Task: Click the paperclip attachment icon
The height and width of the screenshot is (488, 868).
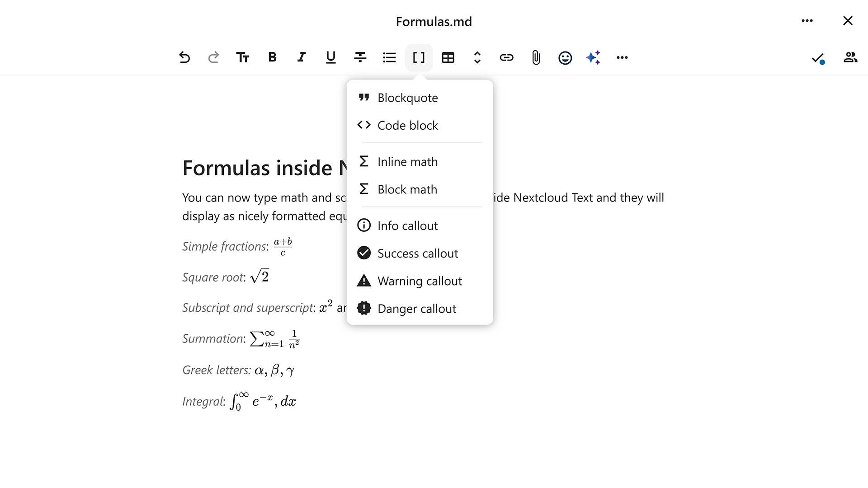Action: pos(536,57)
